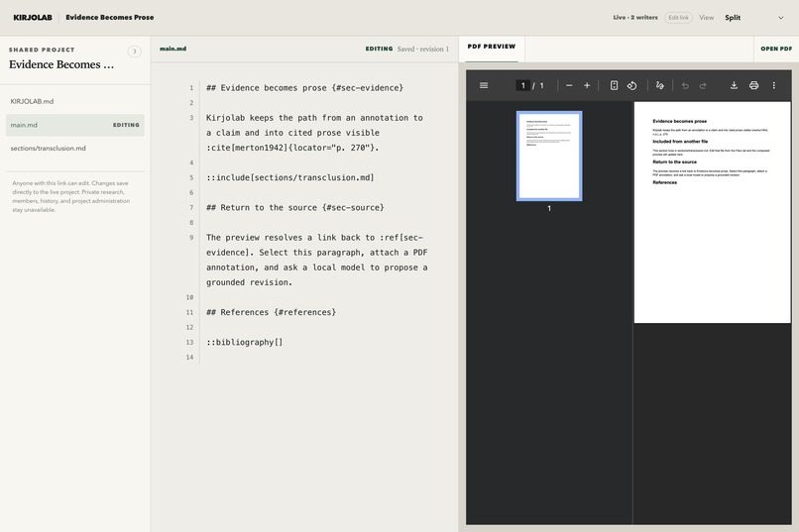Screen dimensions: 799x532
Task: Click the 'Evidence Becomes ...' project name in sidebar
Action: coord(61,64)
